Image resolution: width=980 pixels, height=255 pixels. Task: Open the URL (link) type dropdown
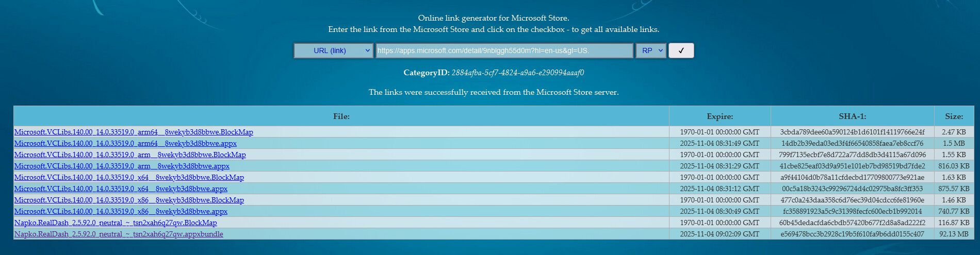click(333, 50)
